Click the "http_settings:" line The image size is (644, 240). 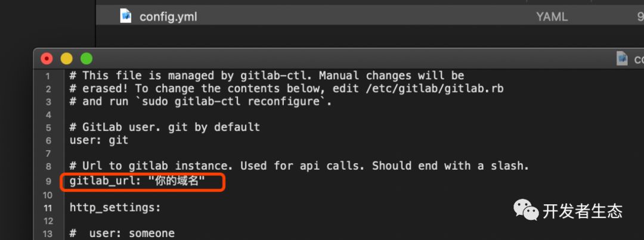pyautogui.click(x=115, y=208)
